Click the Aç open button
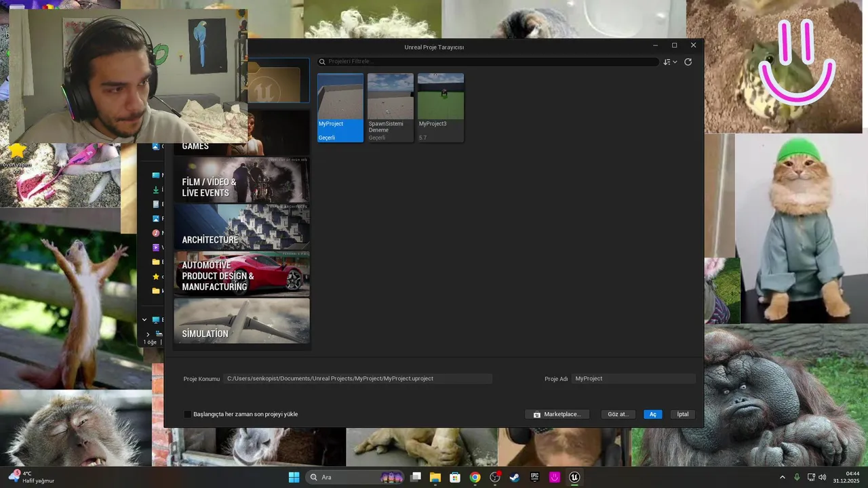 point(653,414)
